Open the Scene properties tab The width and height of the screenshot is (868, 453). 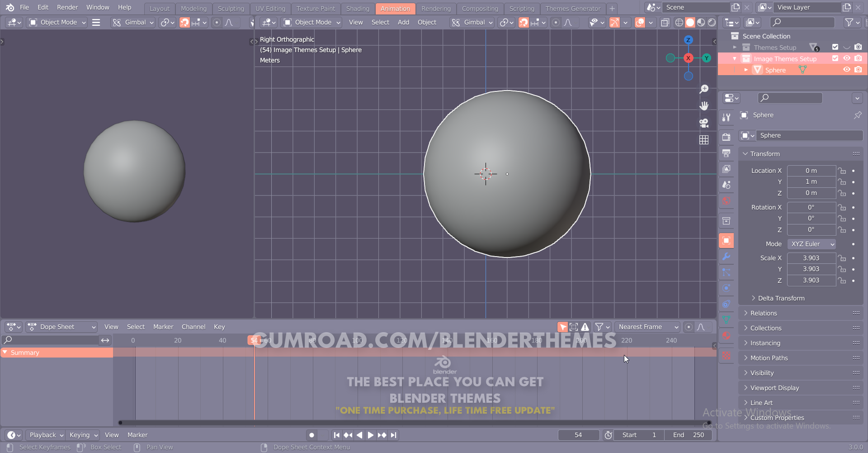click(x=726, y=185)
